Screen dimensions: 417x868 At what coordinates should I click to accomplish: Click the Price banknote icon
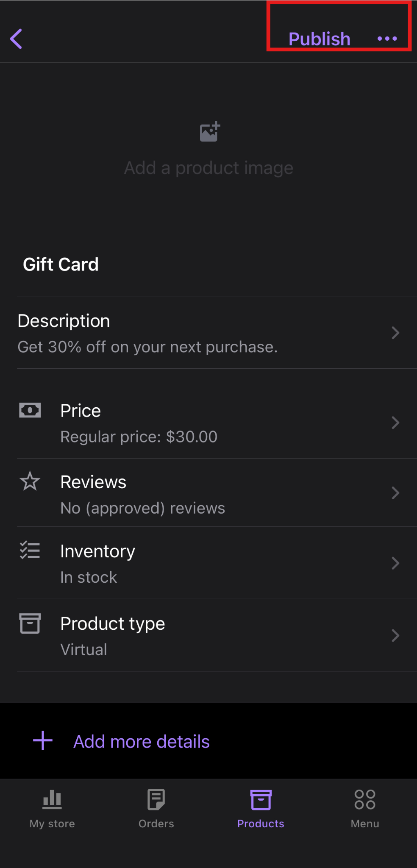30,410
